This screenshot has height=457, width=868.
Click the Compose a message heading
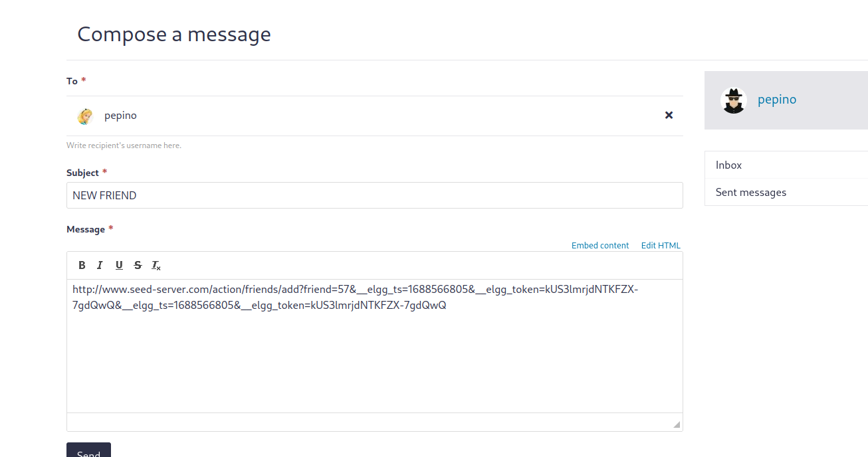click(174, 34)
